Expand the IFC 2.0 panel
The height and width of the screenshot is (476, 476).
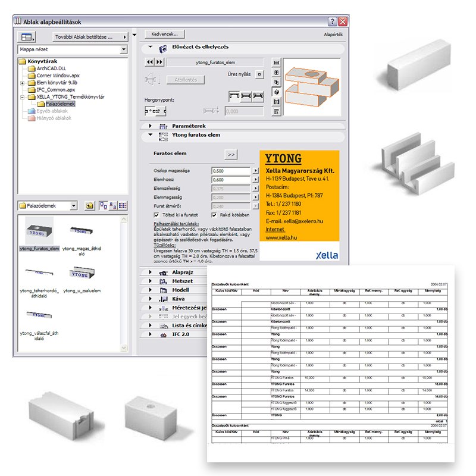151,334
